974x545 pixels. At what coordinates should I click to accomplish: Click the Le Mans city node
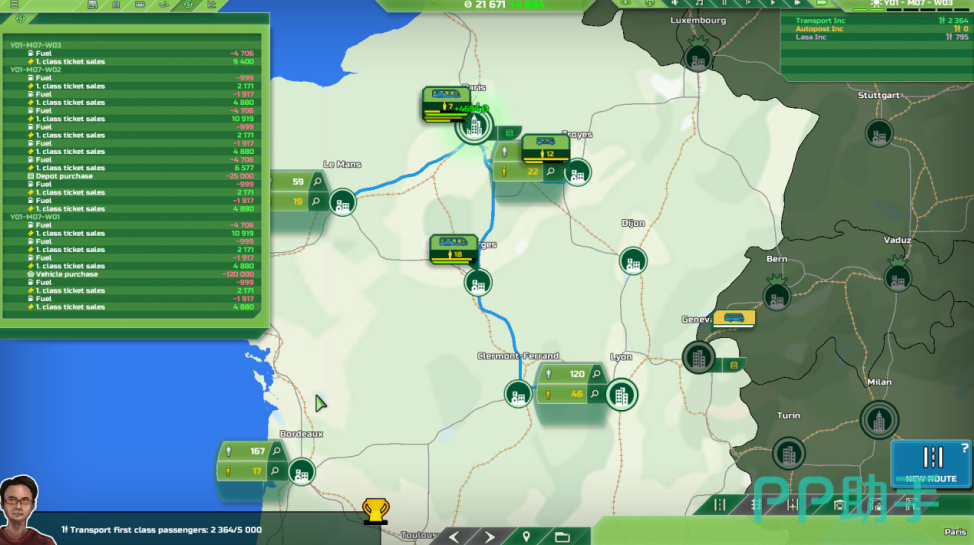pyautogui.click(x=342, y=203)
